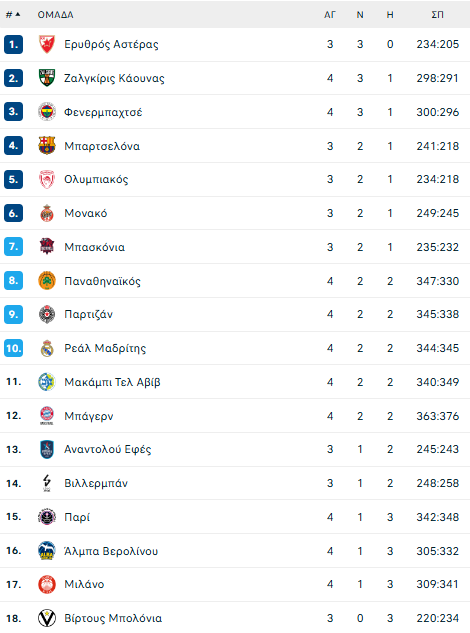Image resolution: width=470 pixels, height=633 pixels.
Task: Click the ΟΜΑΔΑ column header
Action: pyautogui.click(x=55, y=15)
